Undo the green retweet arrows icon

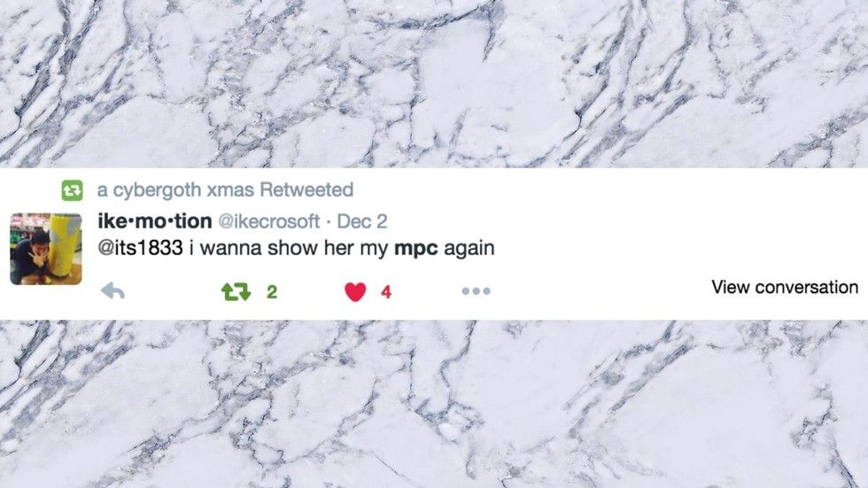pos(236,291)
